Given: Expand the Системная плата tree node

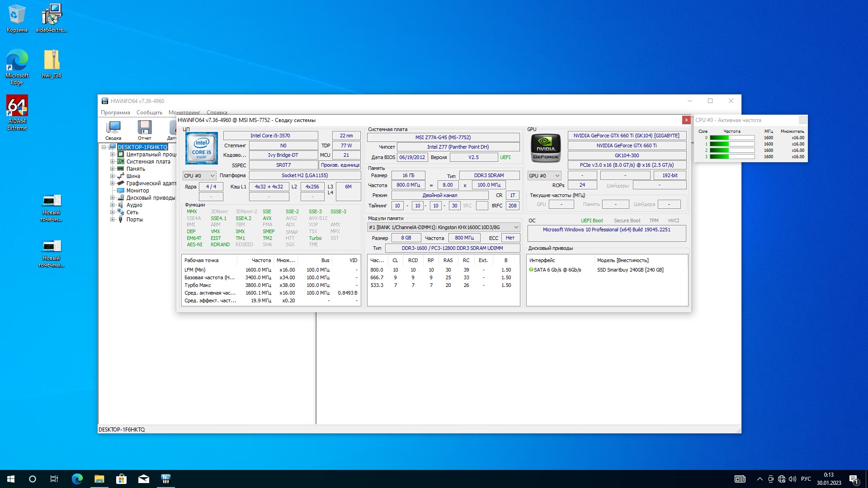Looking at the screenshot, I should coord(112,162).
